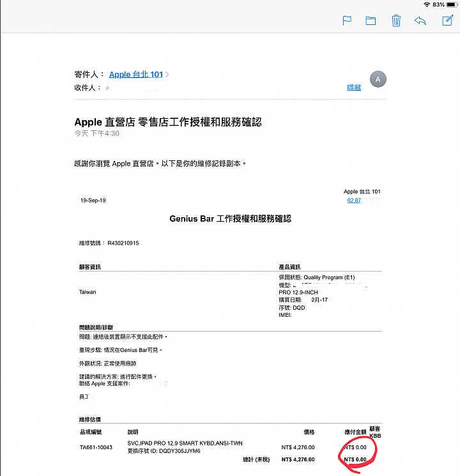Select the 顧客資訊 section header
The image size is (460, 476).
pos(89,267)
